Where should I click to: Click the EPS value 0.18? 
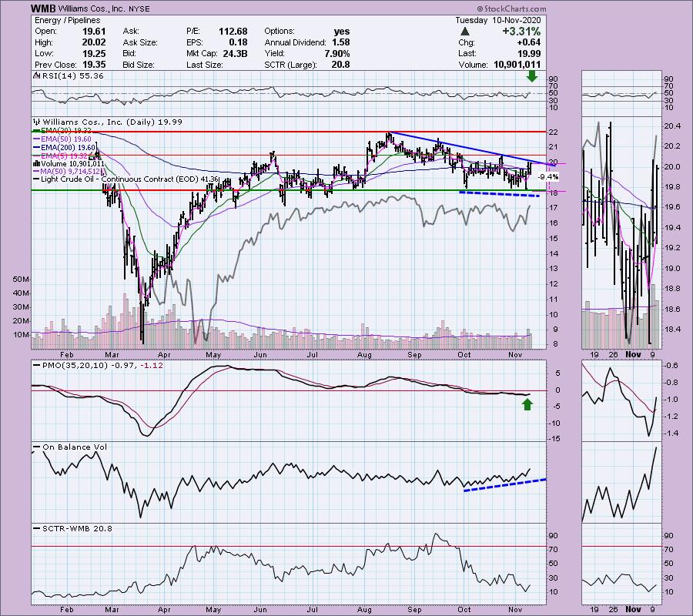click(x=238, y=42)
